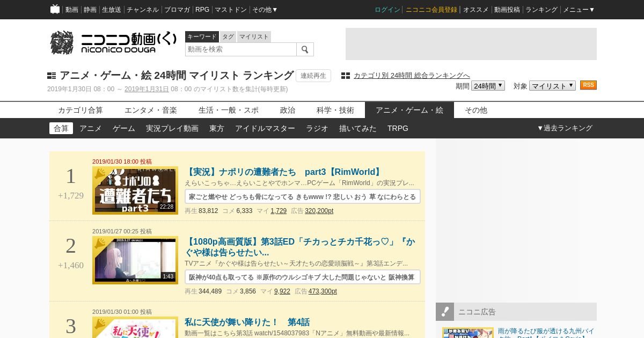644x338 pixels.
Task: Open ランキング in top bar
Action: (x=541, y=10)
